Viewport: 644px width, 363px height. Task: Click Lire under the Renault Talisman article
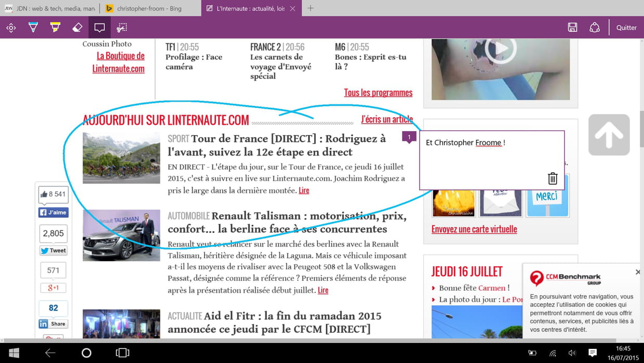point(323,290)
